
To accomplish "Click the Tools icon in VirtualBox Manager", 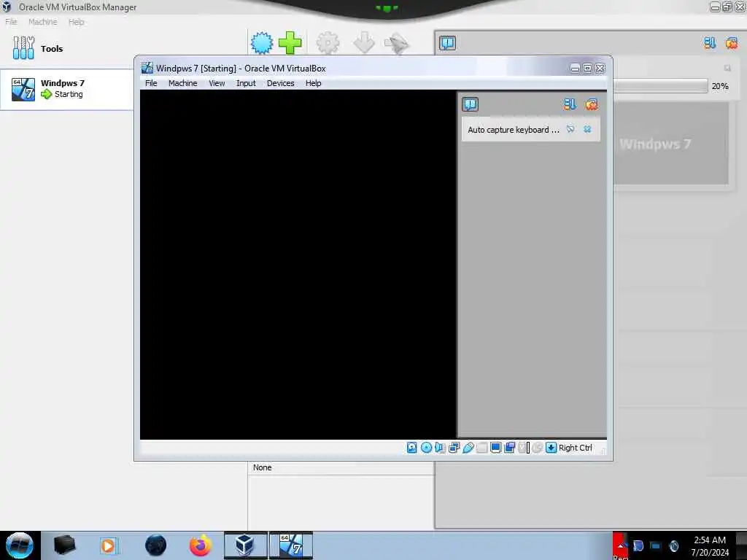I will [23, 48].
